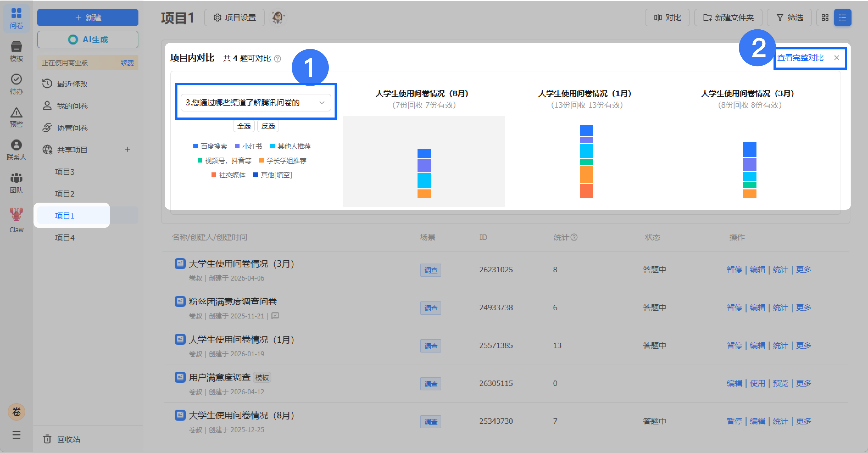Click the 8月 survey stacked bar chart
The image size is (868, 453).
coord(424,174)
